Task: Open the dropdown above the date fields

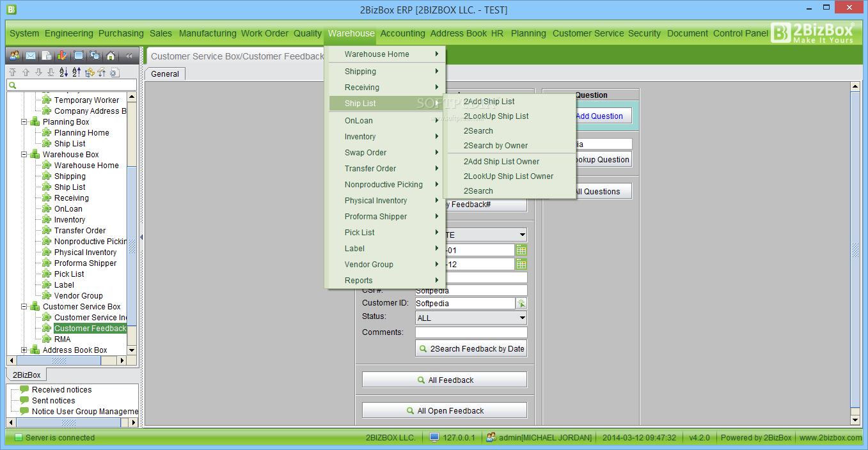Action: [522, 235]
